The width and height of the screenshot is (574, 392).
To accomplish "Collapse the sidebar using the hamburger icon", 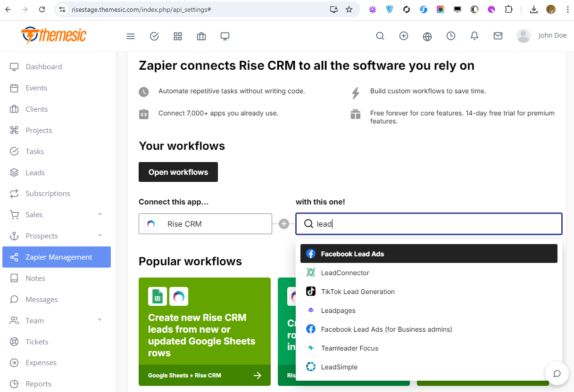I will click(x=131, y=36).
